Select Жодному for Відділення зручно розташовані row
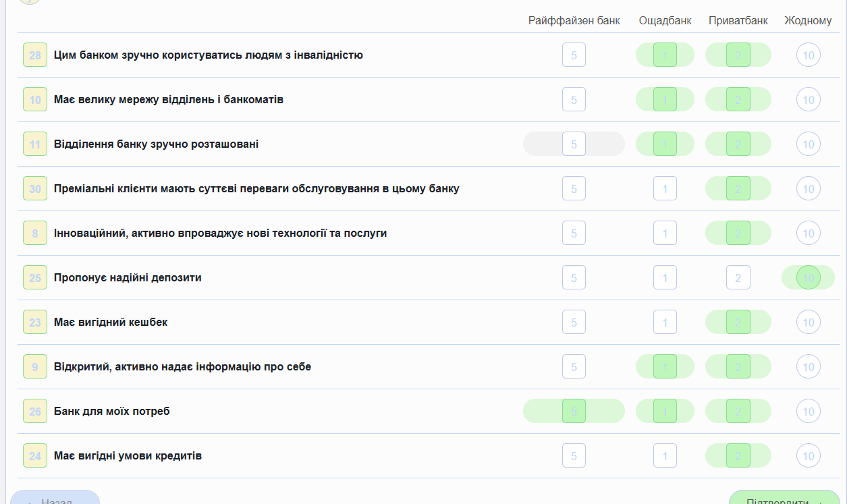 point(809,144)
